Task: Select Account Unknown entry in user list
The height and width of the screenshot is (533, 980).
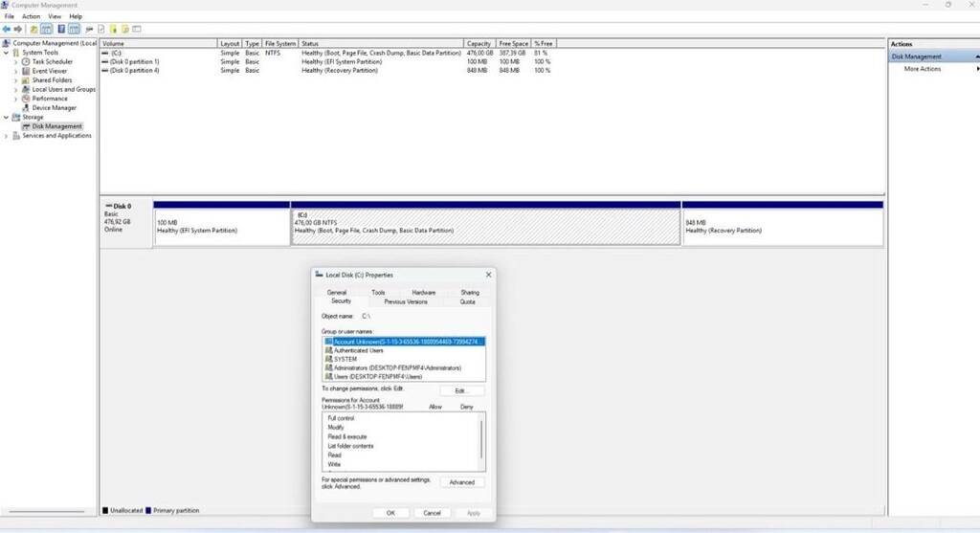Action: 404,342
